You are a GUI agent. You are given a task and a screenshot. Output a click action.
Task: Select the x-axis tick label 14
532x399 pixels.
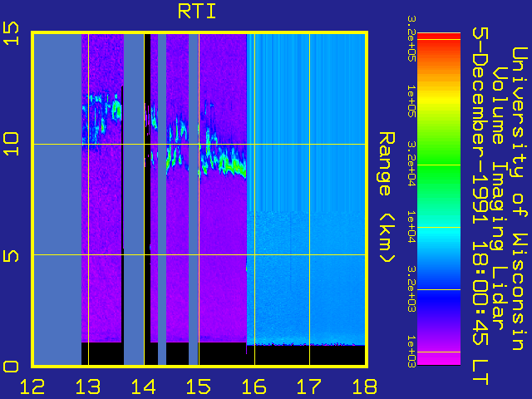coord(143,387)
